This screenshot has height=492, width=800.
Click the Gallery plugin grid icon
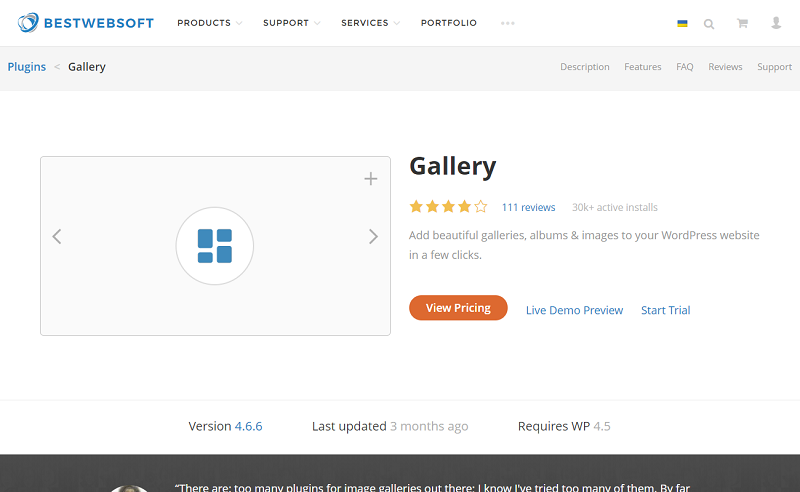[x=215, y=246]
